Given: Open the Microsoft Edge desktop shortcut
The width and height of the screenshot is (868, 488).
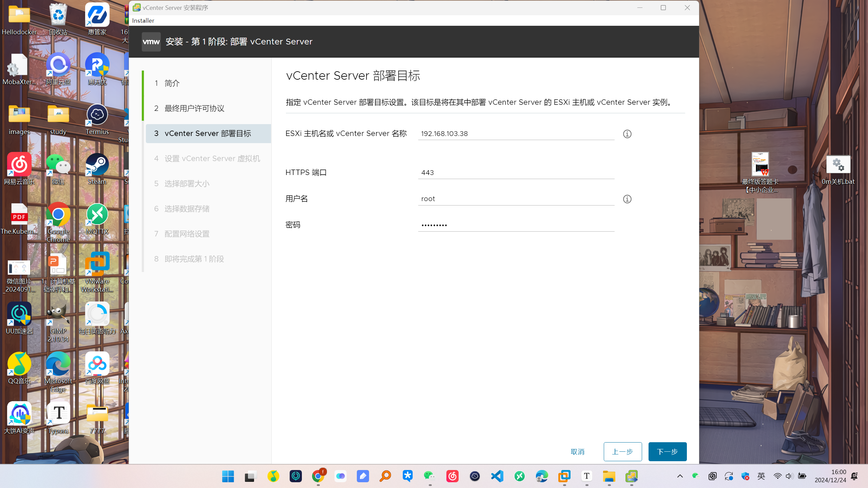Looking at the screenshot, I should point(58,372).
